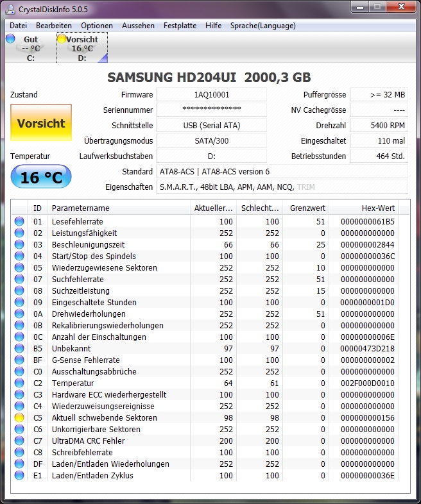Click status icon for C2 Temperatur row

(19, 383)
